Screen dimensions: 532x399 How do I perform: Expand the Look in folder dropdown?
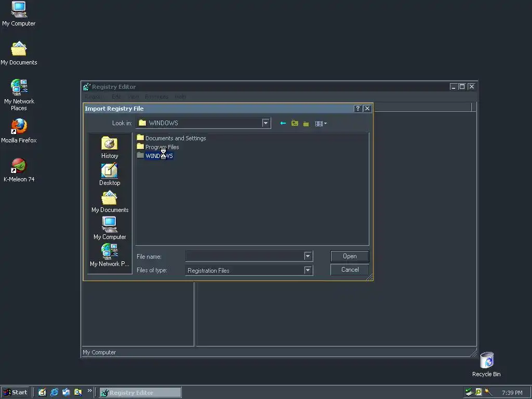click(x=265, y=123)
